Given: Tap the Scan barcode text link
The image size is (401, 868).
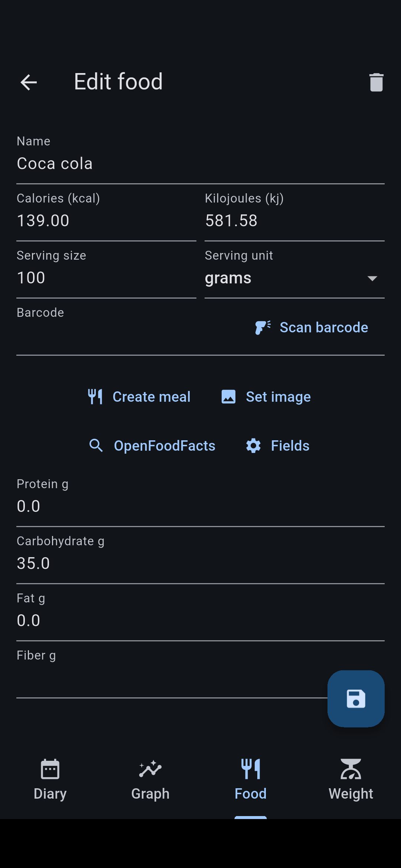Looking at the screenshot, I should 324,328.
